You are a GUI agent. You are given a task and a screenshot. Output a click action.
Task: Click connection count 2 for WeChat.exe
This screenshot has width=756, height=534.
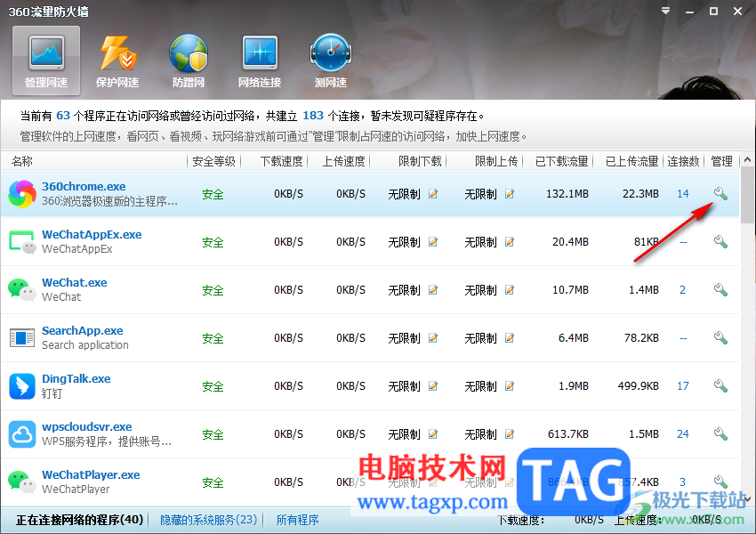tap(683, 290)
